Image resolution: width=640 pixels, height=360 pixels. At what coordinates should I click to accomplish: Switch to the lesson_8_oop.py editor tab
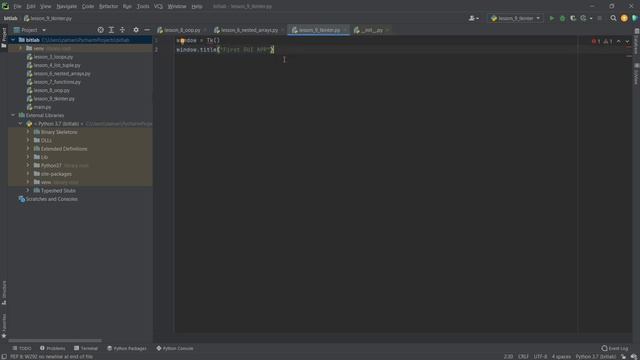click(x=182, y=30)
